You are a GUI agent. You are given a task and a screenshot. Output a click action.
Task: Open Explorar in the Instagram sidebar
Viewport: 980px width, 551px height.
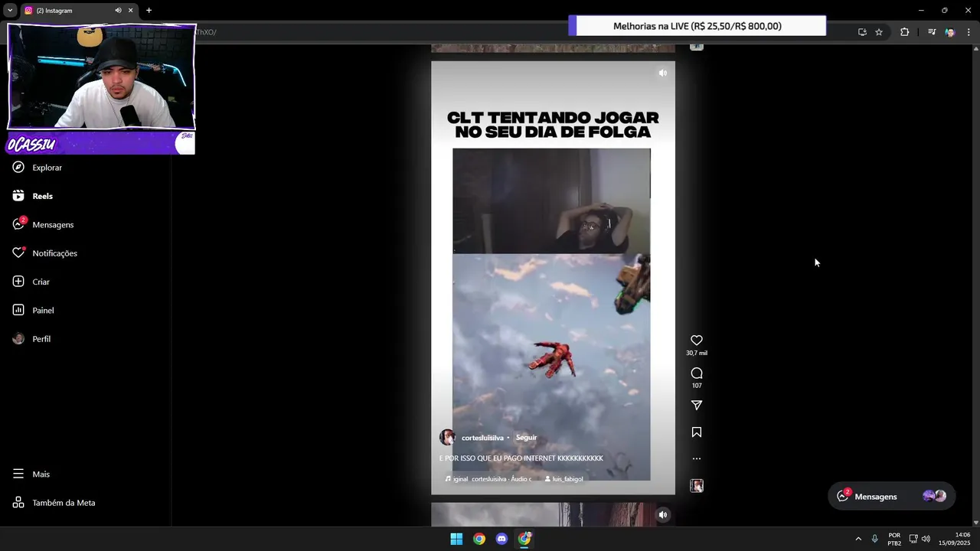tap(47, 168)
